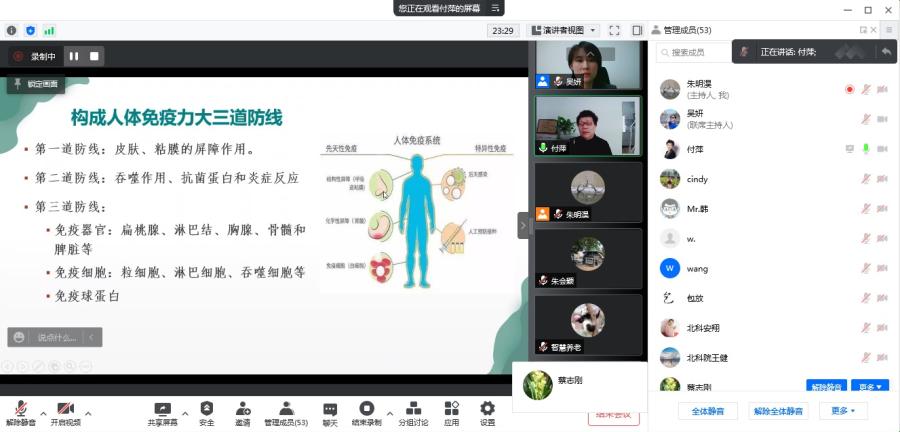This screenshot has width=900, height=432.
Task: Click the 锁定画面 pin screen tab
Action: [36, 84]
